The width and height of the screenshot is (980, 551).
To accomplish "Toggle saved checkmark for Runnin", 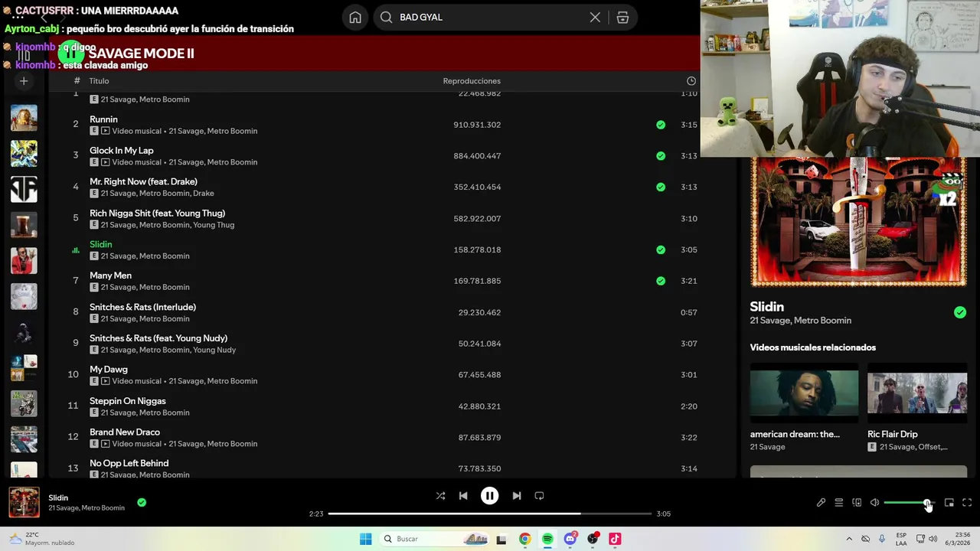I will 661,125.
